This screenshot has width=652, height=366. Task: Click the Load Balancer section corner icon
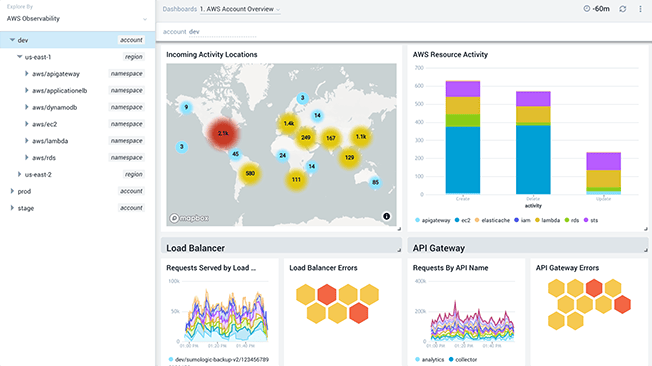point(399,250)
